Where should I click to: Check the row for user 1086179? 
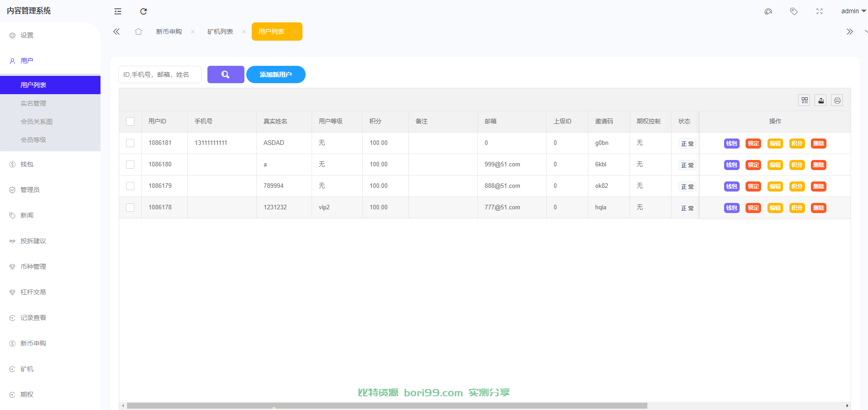[x=130, y=186]
